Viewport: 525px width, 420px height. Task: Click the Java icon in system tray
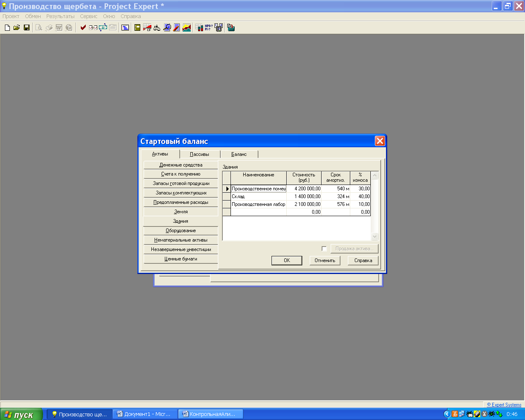point(455,414)
